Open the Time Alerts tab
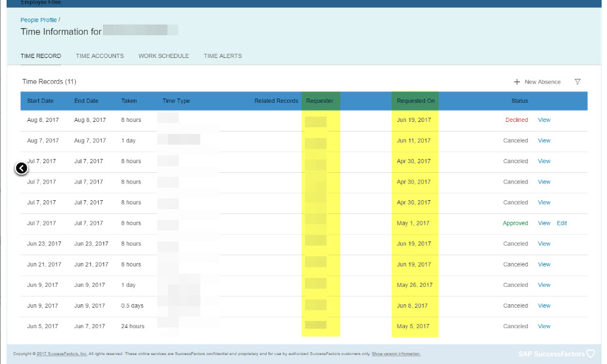Image resolution: width=607 pixels, height=364 pixels. [x=222, y=56]
